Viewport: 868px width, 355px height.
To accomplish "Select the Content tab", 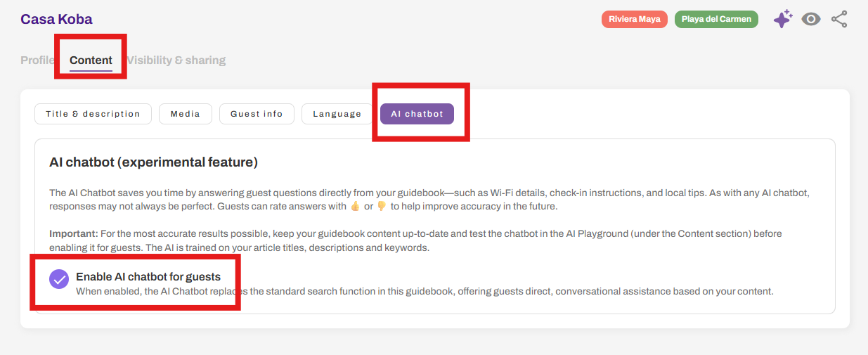I will pos(91,60).
